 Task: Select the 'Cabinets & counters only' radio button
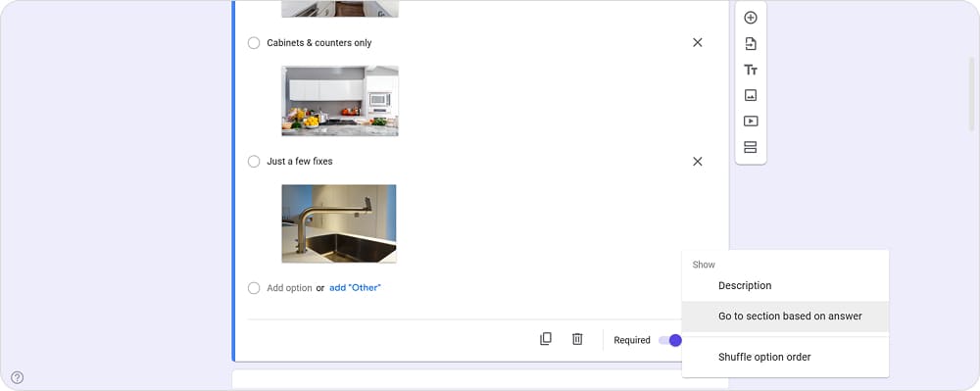point(254,43)
